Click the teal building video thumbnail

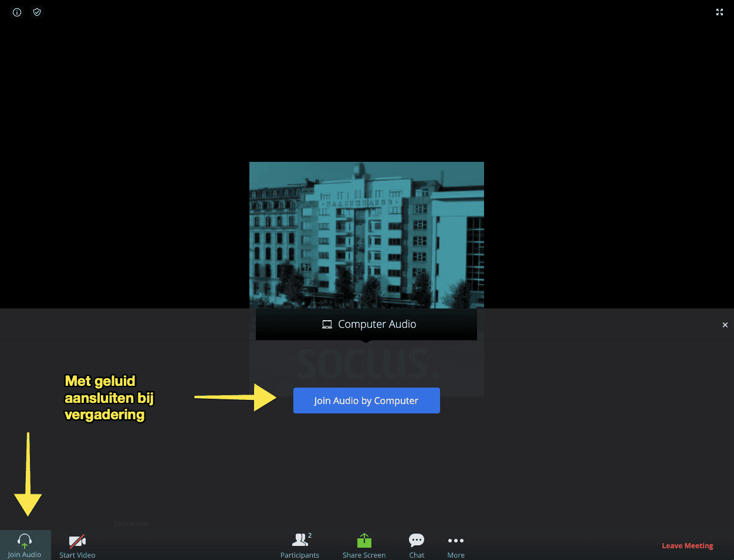point(366,235)
